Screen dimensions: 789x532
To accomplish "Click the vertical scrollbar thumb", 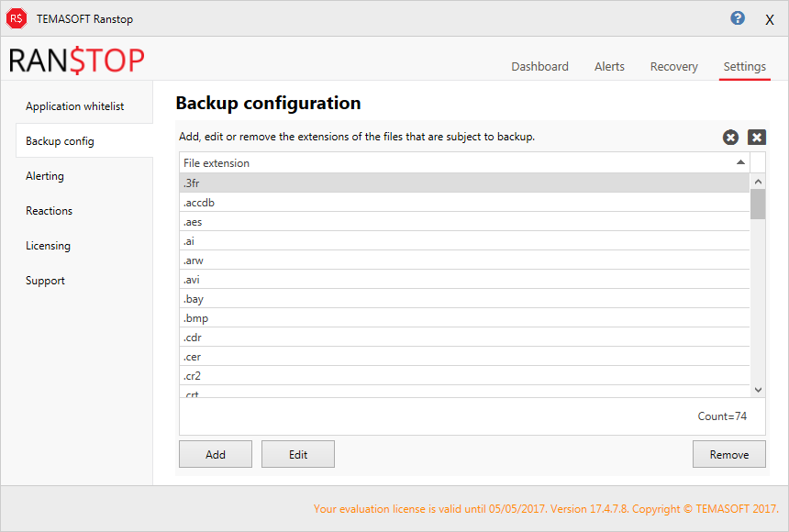I will coord(758,204).
